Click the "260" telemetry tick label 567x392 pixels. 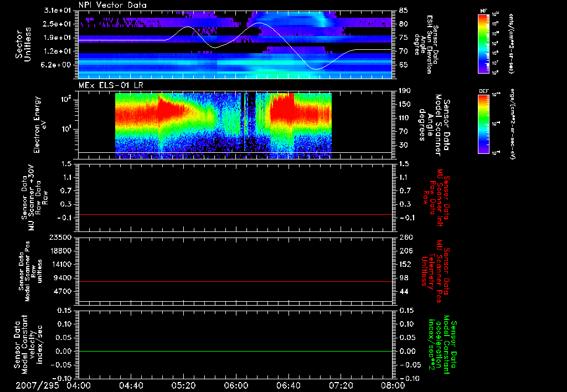point(406,237)
